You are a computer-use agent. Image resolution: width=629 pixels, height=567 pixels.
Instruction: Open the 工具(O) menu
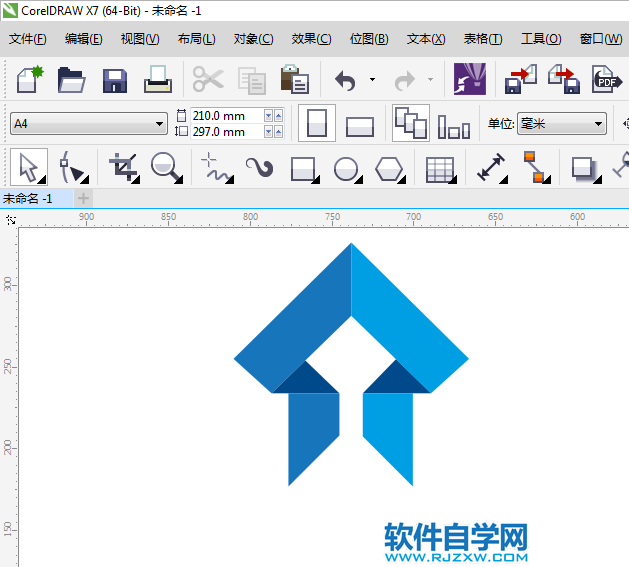pyautogui.click(x=541, y=39)
